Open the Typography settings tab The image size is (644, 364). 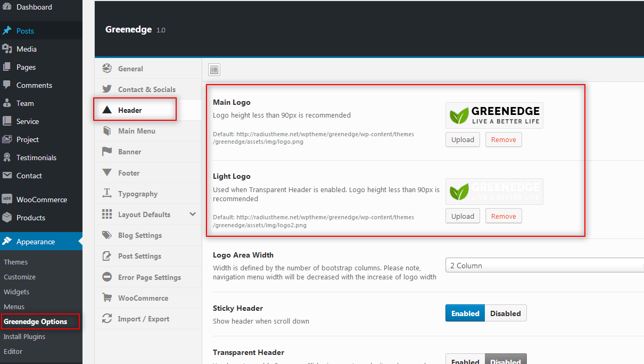click(x=148, y=194)
